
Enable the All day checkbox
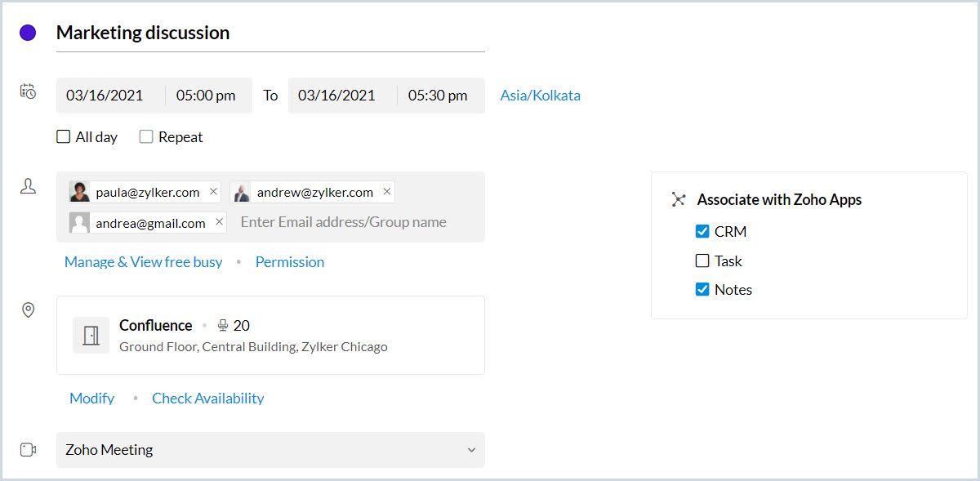click(63, 137)
